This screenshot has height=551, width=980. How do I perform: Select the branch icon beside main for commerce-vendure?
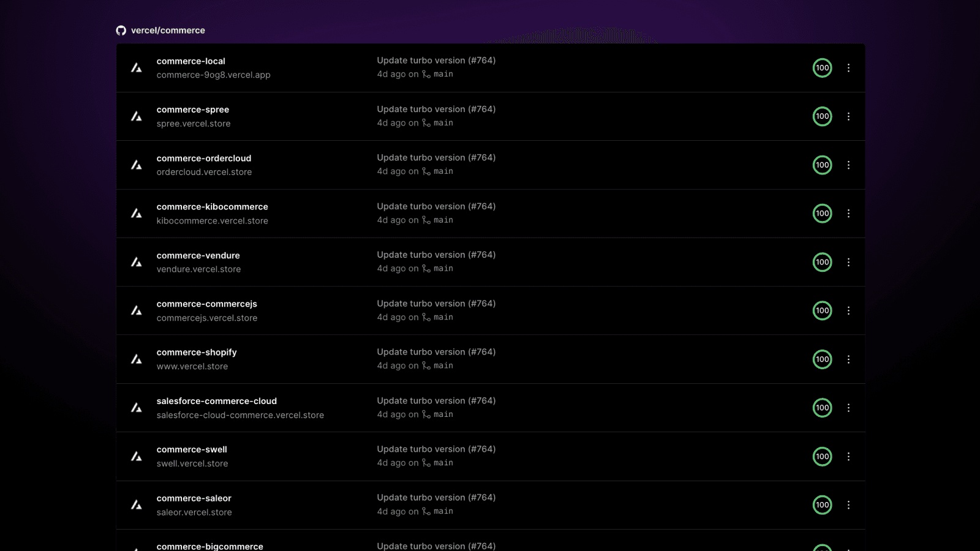point(426,268)
